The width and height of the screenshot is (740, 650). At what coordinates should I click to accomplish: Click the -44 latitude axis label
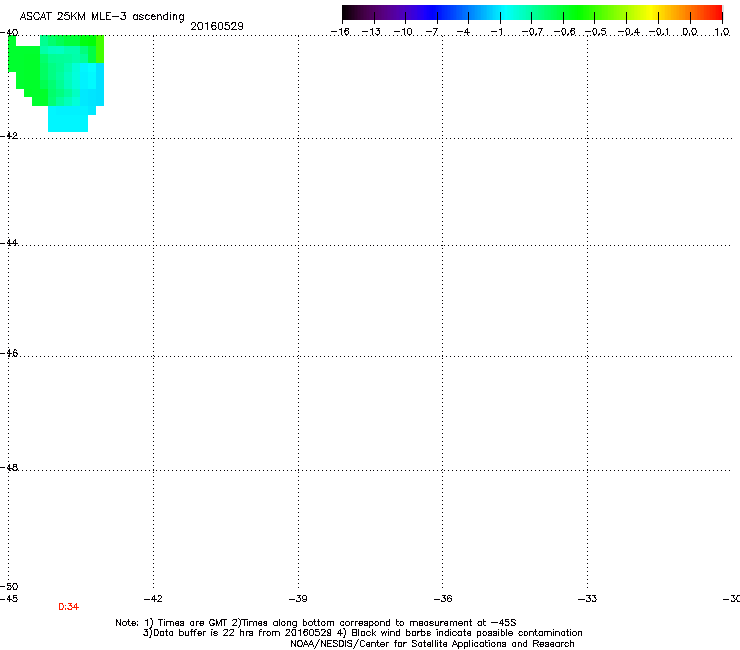coord(9,243)
